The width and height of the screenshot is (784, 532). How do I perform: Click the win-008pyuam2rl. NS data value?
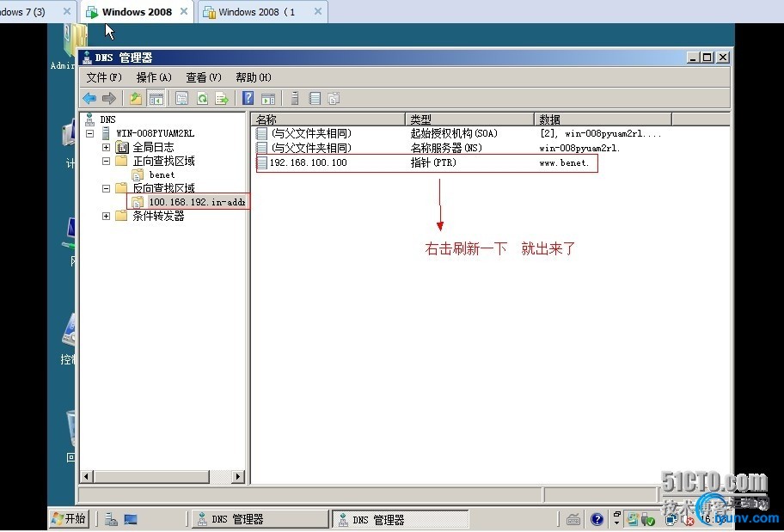(x=579, y=148)
